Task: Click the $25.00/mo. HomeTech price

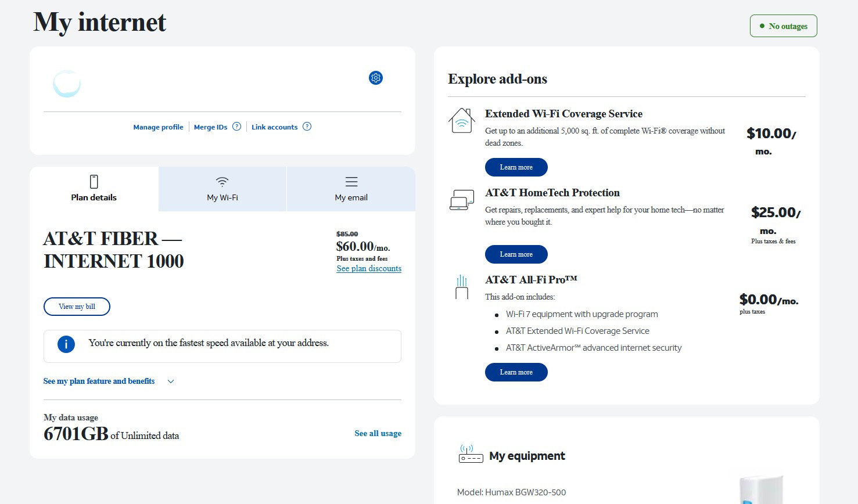Action: [x=776, y=220]
